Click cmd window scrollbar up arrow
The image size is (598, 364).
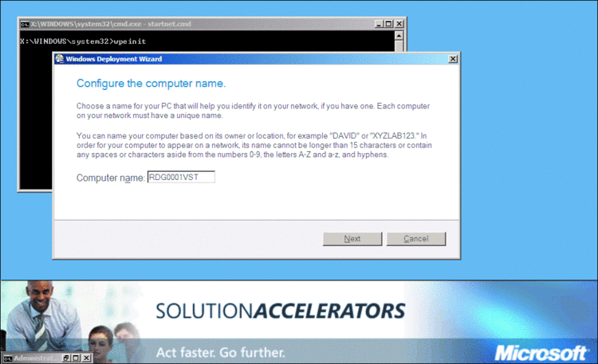(399, 36)
